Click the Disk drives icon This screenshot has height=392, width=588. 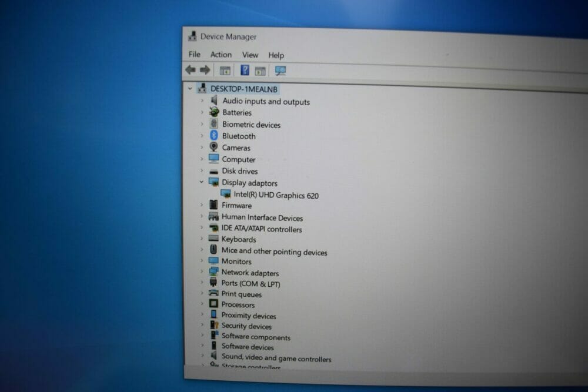(214, 171)
